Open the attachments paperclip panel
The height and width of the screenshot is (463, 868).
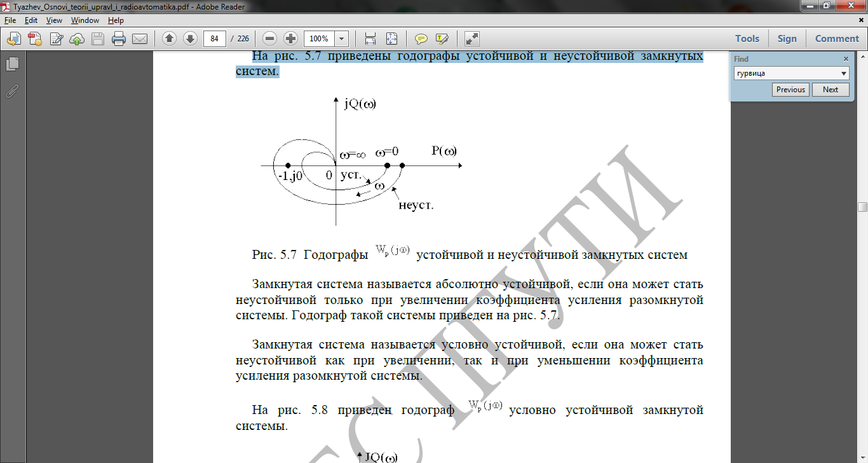click(12, 91)
